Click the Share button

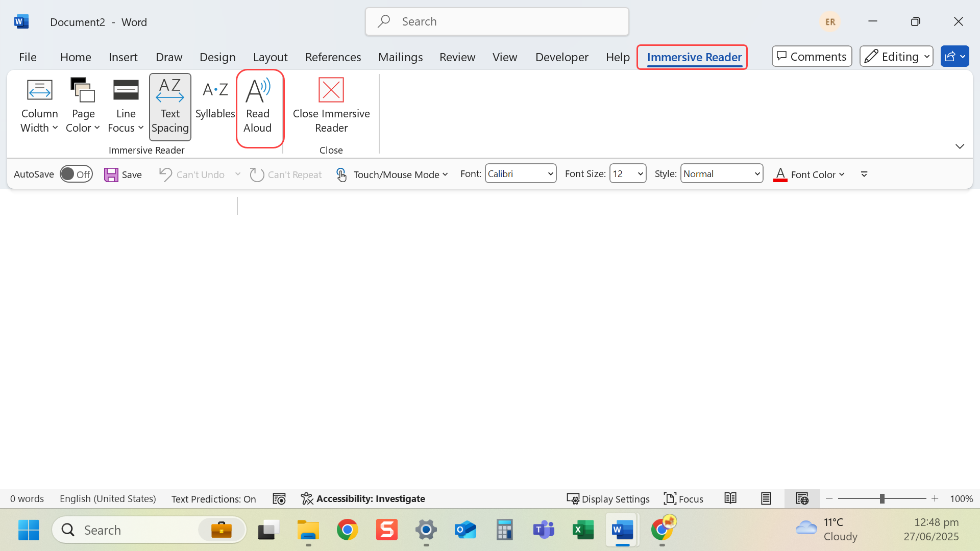click(x=954, y=56)
